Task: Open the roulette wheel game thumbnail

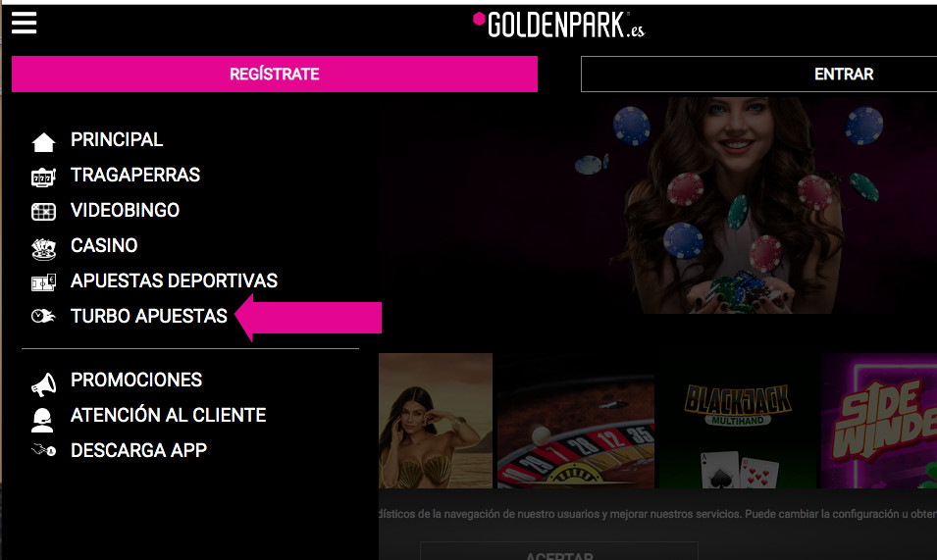Action: (576, 421)
